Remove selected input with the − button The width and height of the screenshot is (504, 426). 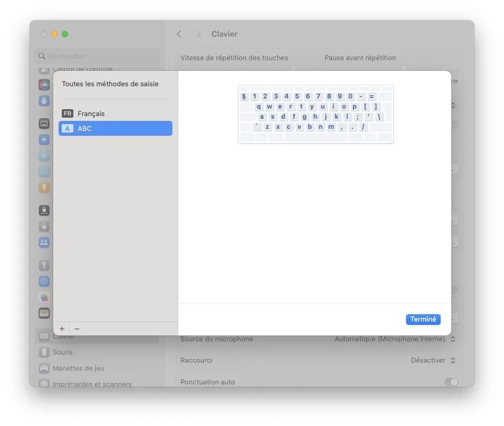(x=77, y=329)
